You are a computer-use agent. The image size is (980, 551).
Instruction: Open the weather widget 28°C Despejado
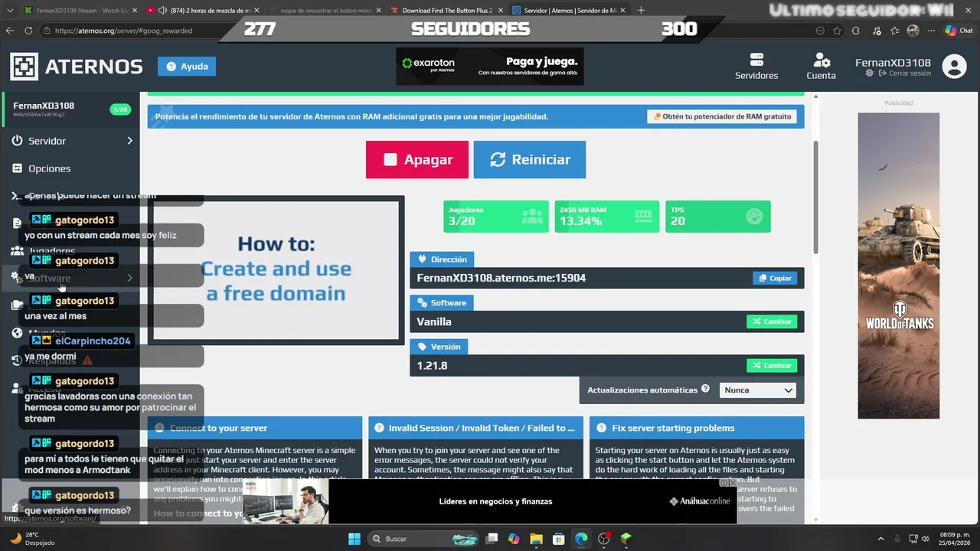(x=31, y=539)
